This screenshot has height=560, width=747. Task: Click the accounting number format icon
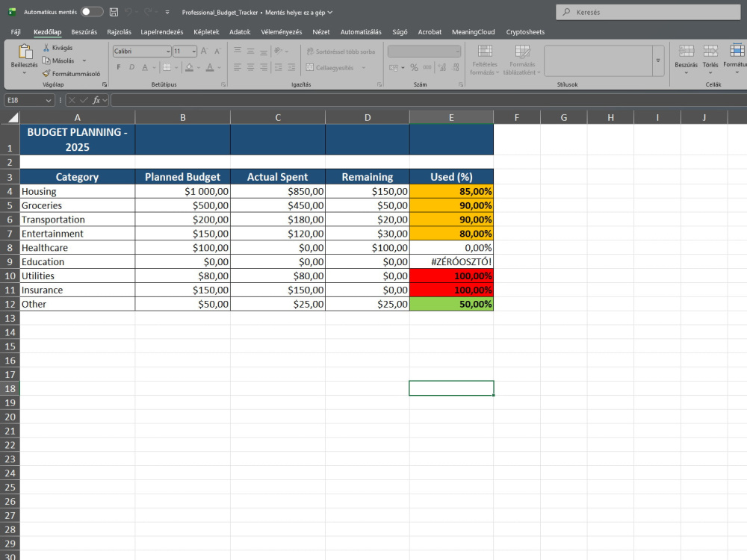click(393, 67)
